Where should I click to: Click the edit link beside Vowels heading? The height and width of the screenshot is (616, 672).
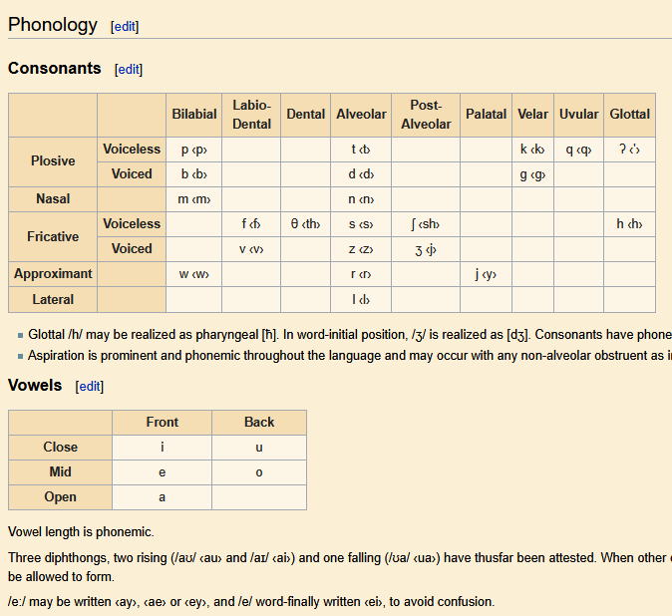pos(90,387)
